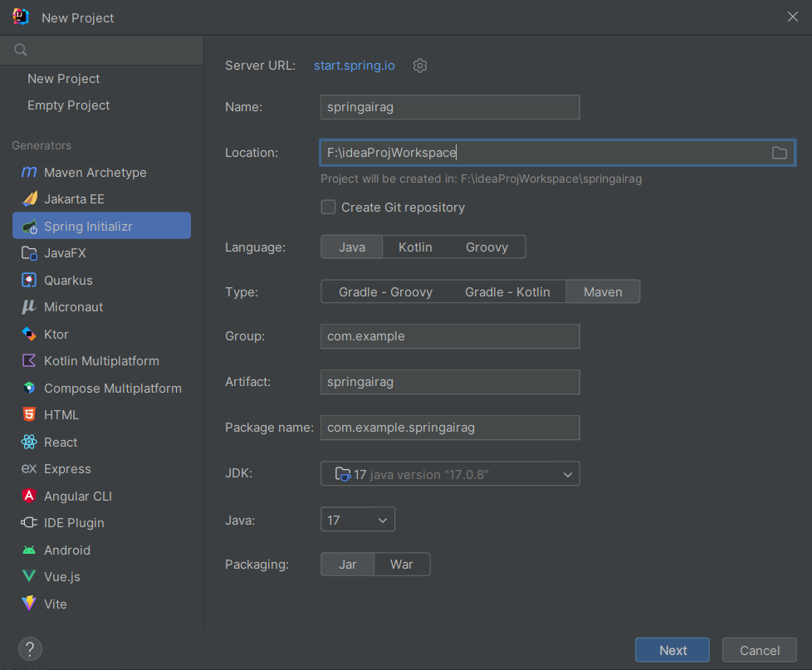The image size is (812, 670).
Task: Choose Gradle - Groovy build type
Action: [385, 292]
